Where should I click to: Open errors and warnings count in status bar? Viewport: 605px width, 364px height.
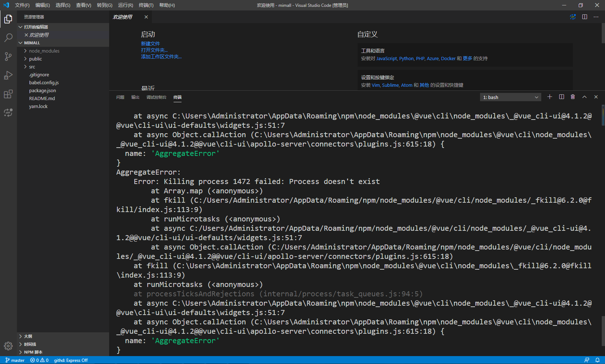(39, 360)
